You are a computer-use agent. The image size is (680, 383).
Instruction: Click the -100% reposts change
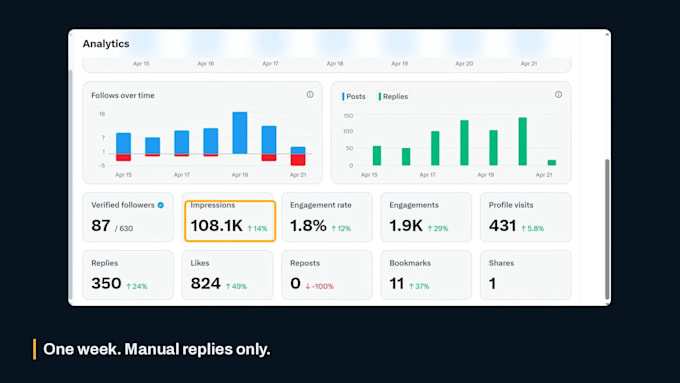click(320, 286)
